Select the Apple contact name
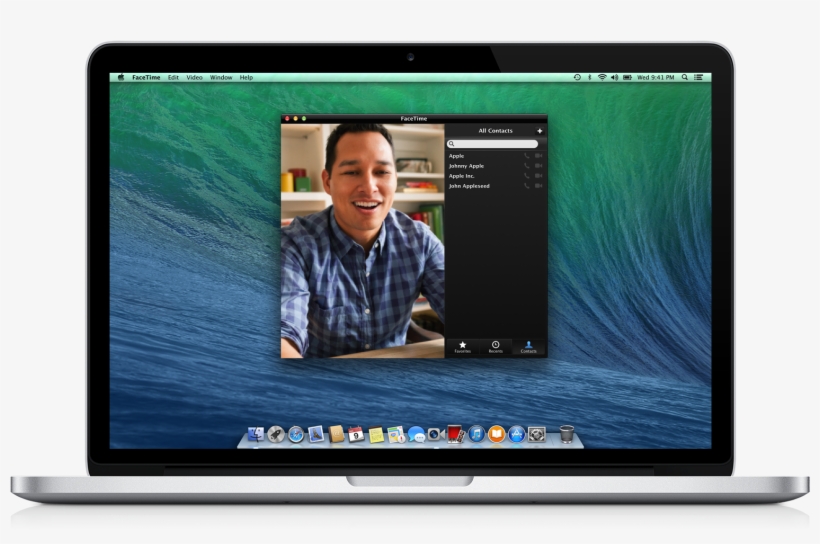Screen dimensions: 820x544 [456, 156]
